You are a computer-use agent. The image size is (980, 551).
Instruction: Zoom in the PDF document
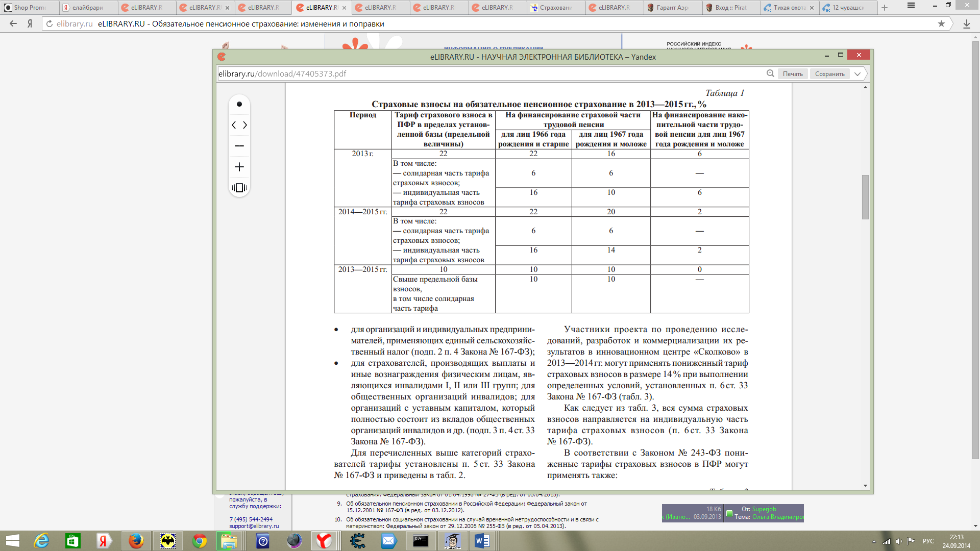[239, 167]
